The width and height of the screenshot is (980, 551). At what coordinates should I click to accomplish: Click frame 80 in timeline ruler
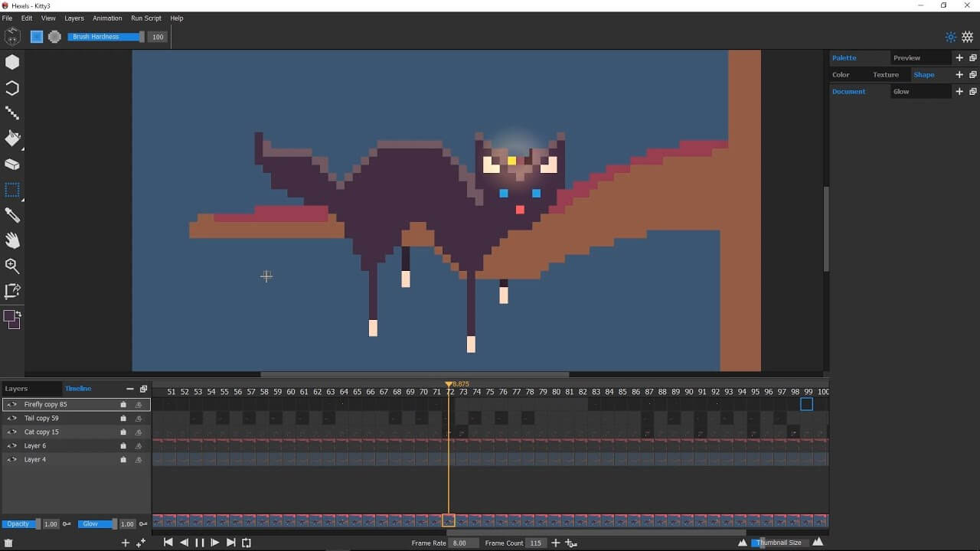coord(557,392)
